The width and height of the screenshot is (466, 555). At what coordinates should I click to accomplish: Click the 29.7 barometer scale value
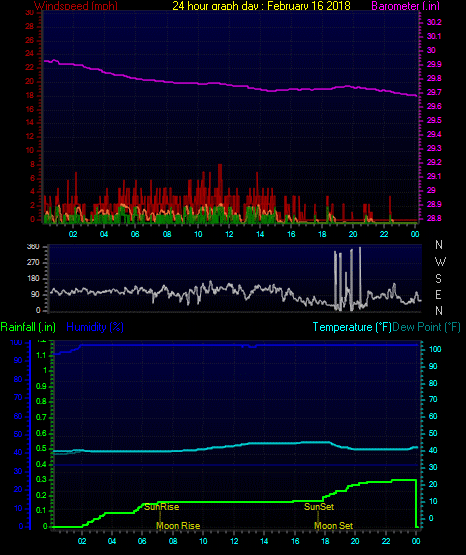click(434, 92)
